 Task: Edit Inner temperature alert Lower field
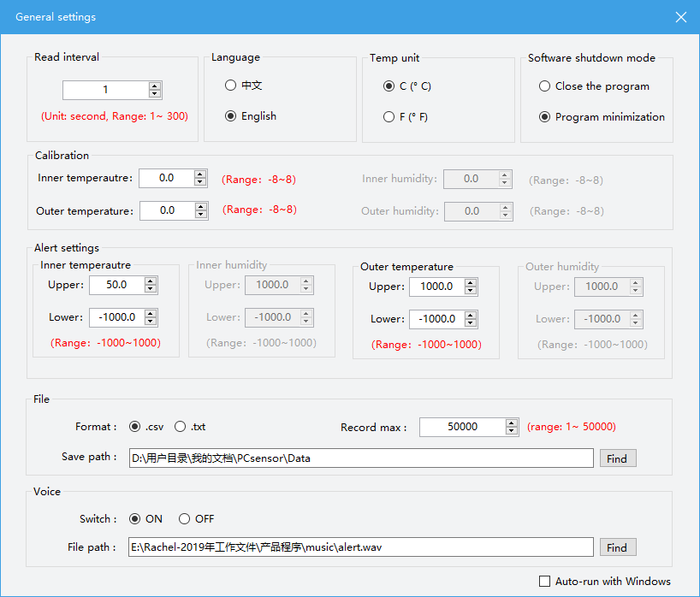pyautogui.click(x=117, y=317)
